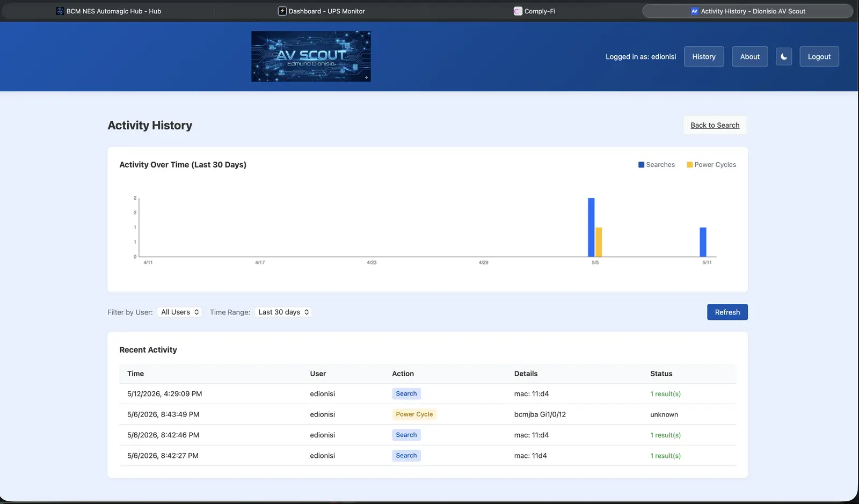Click the AV Scout tab favicon

click(x=694, y=11)
